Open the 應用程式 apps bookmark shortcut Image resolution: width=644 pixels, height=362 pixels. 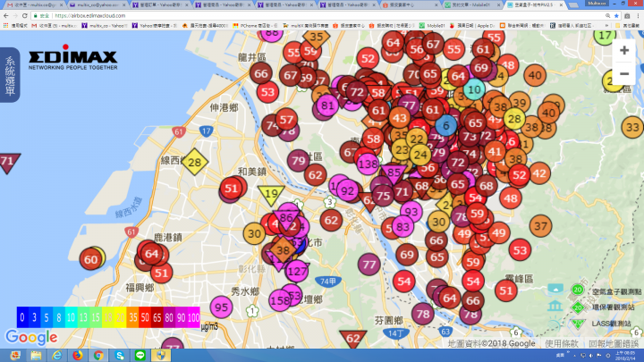(x=15, y=25)
